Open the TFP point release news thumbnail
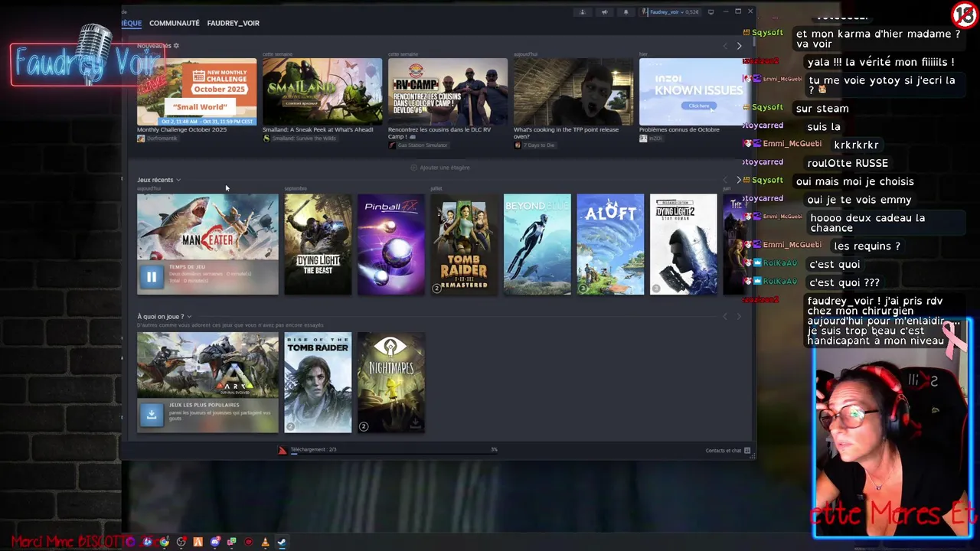The image size is (980, 551). [x=573, y=92]
